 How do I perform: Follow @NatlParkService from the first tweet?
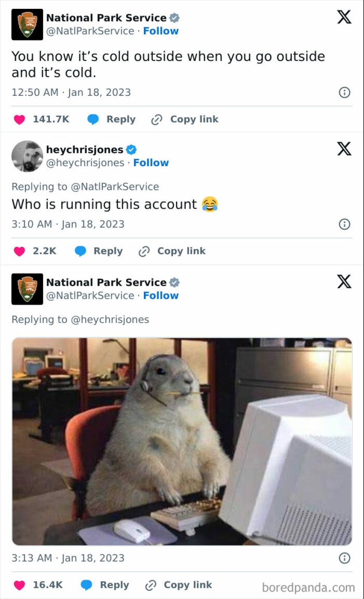coord(161,31)
